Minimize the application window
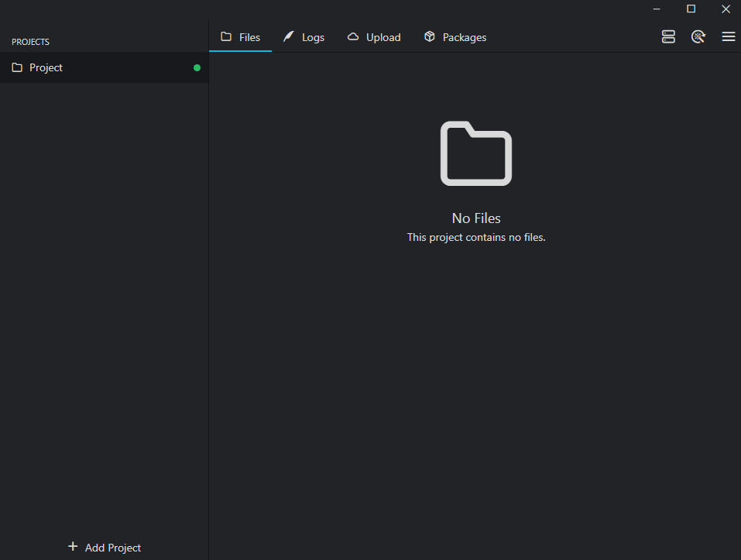Screen dimensions: 741x560 [656, 9]
